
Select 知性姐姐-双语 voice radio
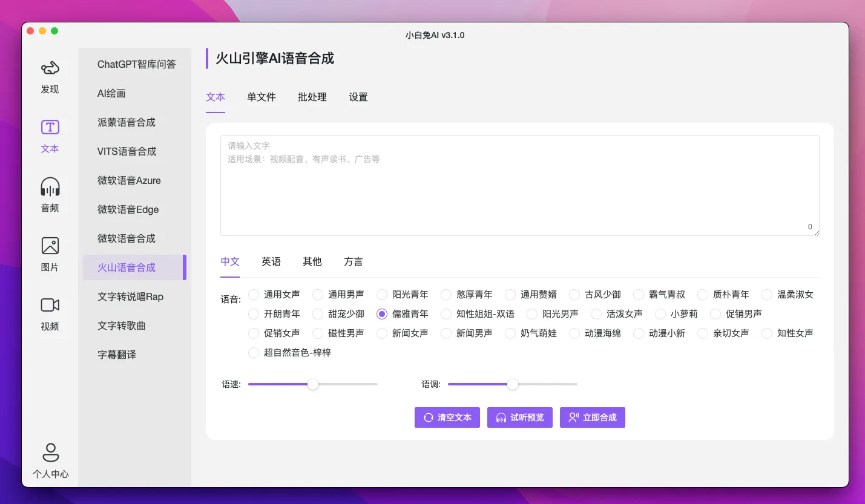[x=446, y=314]
